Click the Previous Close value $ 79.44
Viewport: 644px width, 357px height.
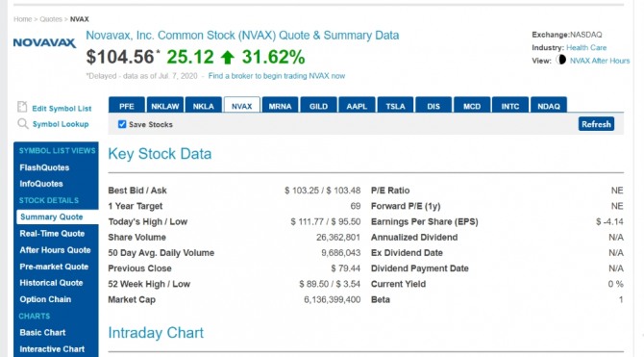345,268
